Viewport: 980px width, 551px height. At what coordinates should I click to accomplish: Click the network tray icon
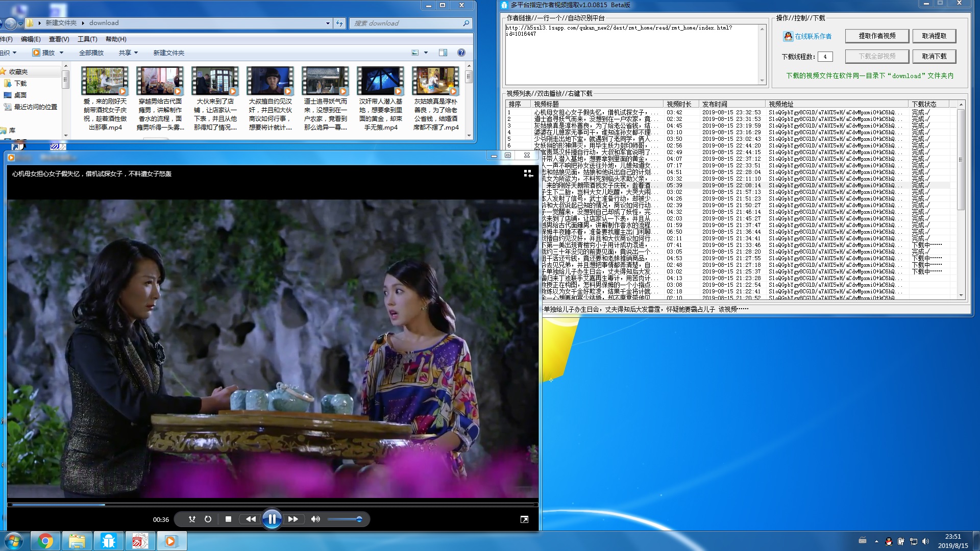coord(914,541)
